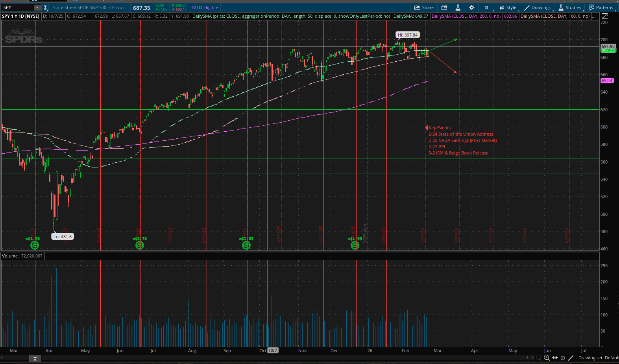This screenshot has height=364, width=619.
Task: Click the DailySMA: 649.37 value
Action: point(411,16)
